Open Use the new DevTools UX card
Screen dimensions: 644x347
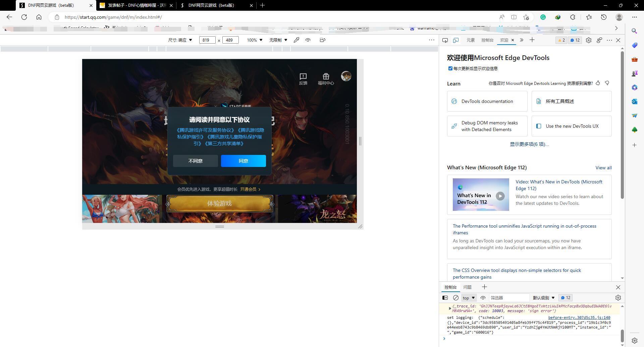(x=572, y=126)
